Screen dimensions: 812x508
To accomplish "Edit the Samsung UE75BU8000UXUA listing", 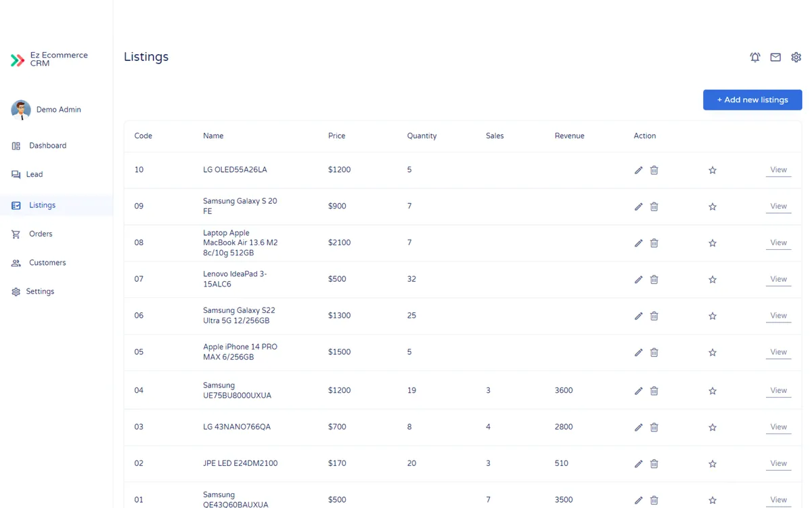I will pyautogui.click(x=638, y=391).
